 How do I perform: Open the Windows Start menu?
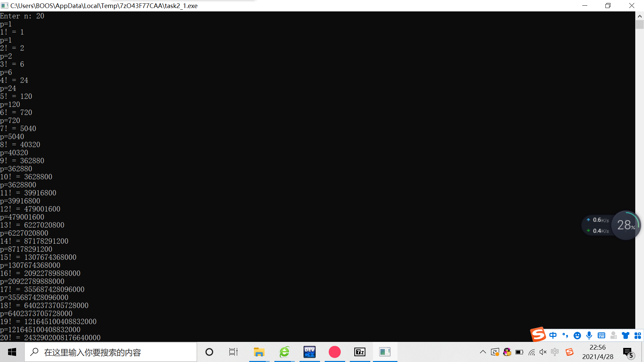click(x=12, y=352)
